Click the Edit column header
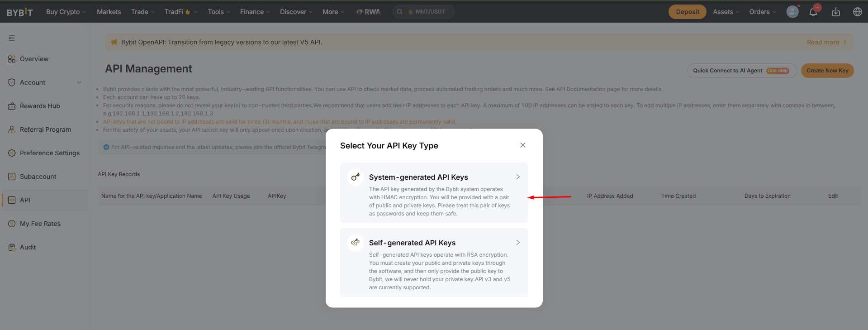 pyautogui.click(x=833, y=196)
